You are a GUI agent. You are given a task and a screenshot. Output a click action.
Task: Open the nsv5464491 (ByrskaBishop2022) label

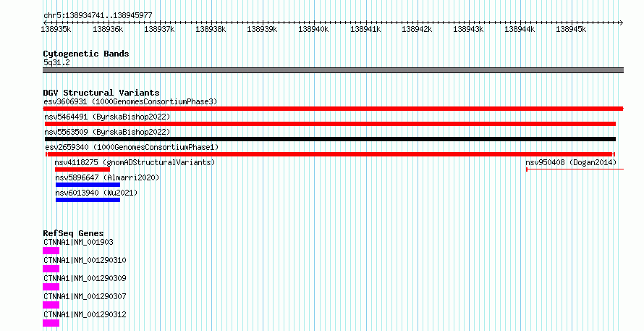coord(107,117)
